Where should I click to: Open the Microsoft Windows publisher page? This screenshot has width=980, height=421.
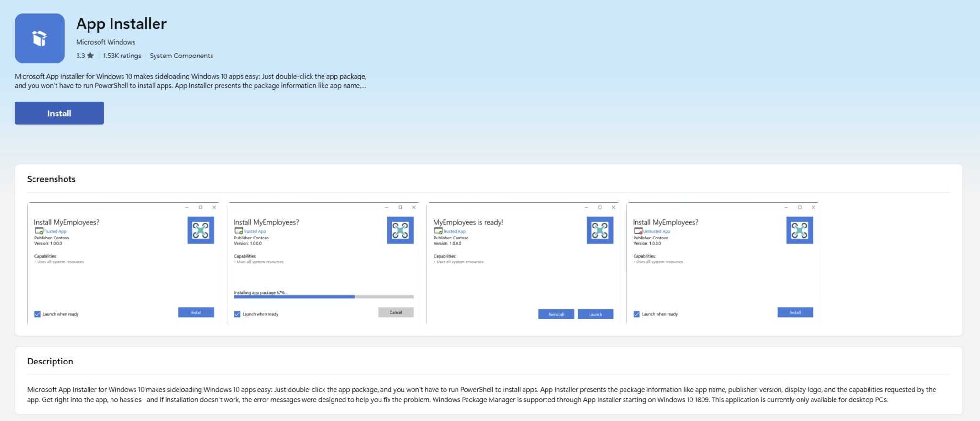click(x=105, y=42)
